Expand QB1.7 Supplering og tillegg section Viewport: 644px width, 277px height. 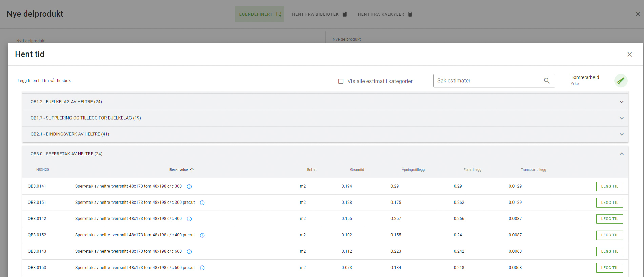(x=621, y=118)
